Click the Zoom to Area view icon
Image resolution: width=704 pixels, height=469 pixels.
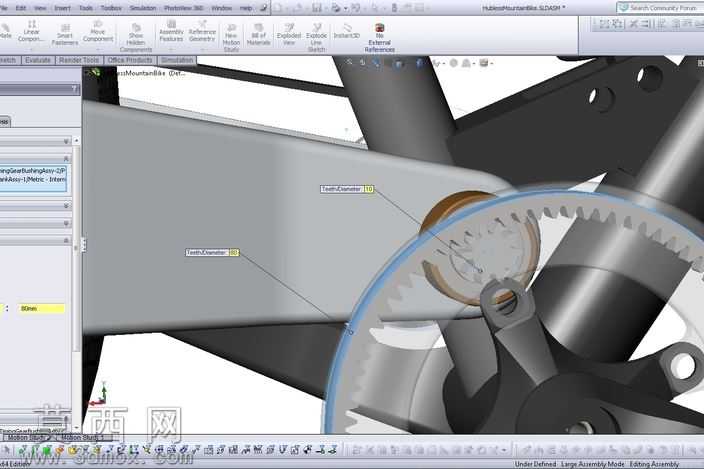pos(363,63)
